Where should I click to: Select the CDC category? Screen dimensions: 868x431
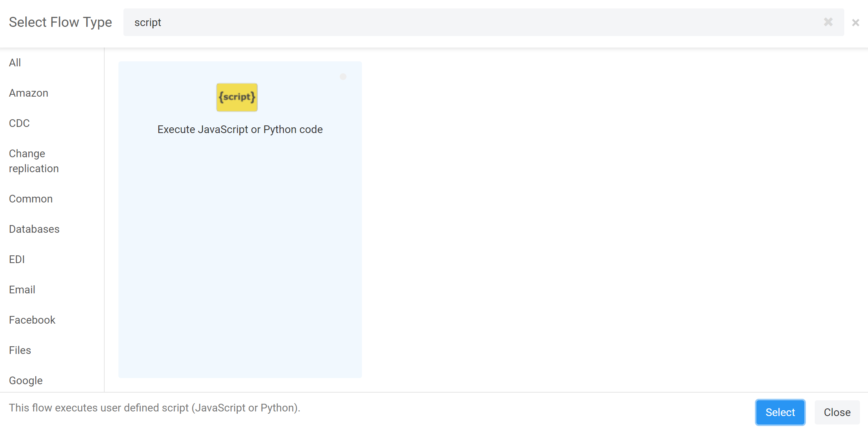tap(19, 123)
